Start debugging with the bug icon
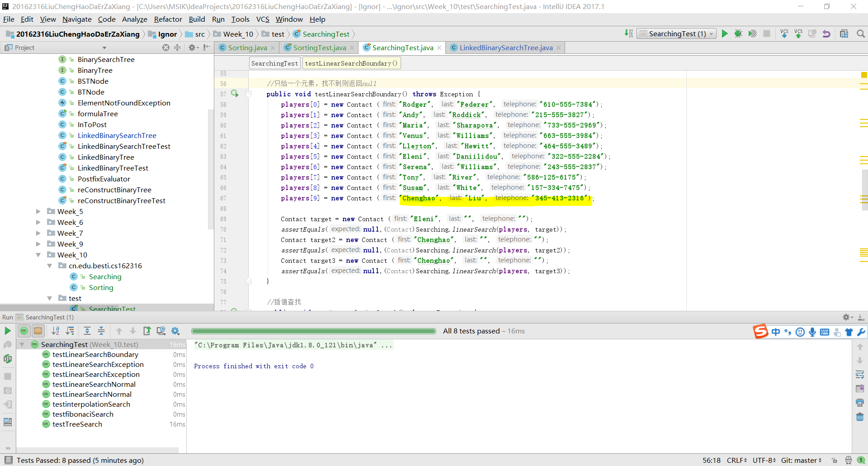The height and width of the screenshot is (466, 868). 738,33
